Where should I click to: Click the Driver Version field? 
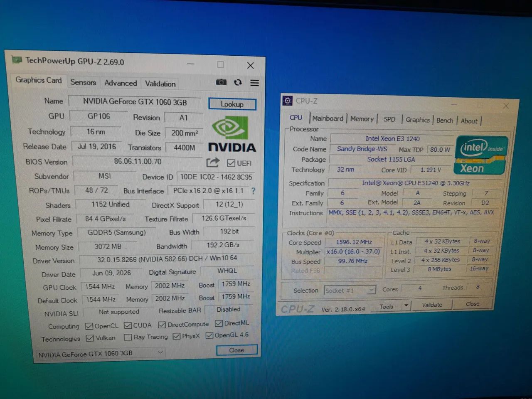[x=167, y=259]
